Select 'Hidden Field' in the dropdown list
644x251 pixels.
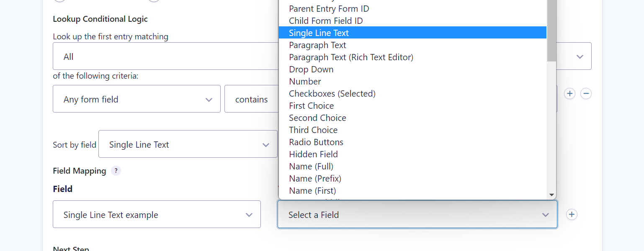click(x=313, y=154)
